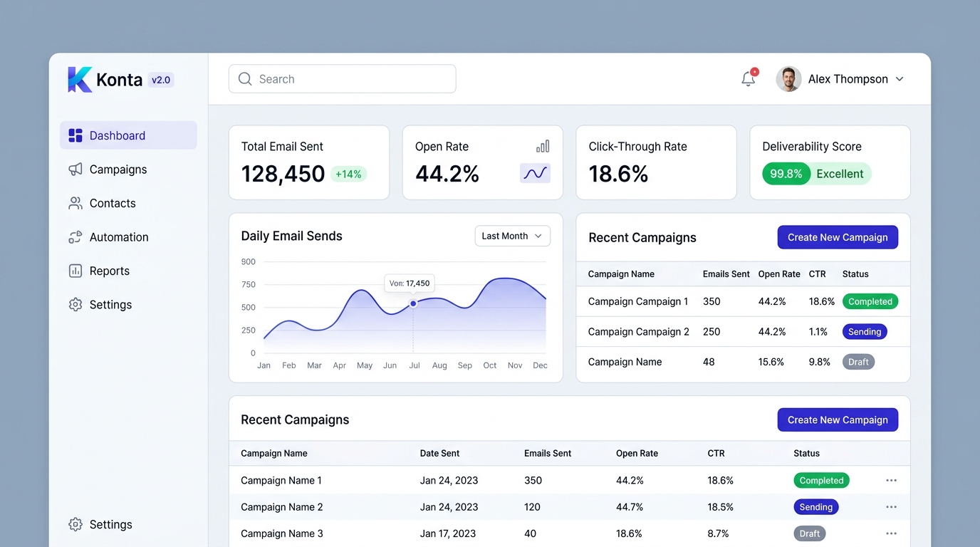Go to the Dashboard menu item
This screenshot has height=547, width=980.
[x=128, y=135]
